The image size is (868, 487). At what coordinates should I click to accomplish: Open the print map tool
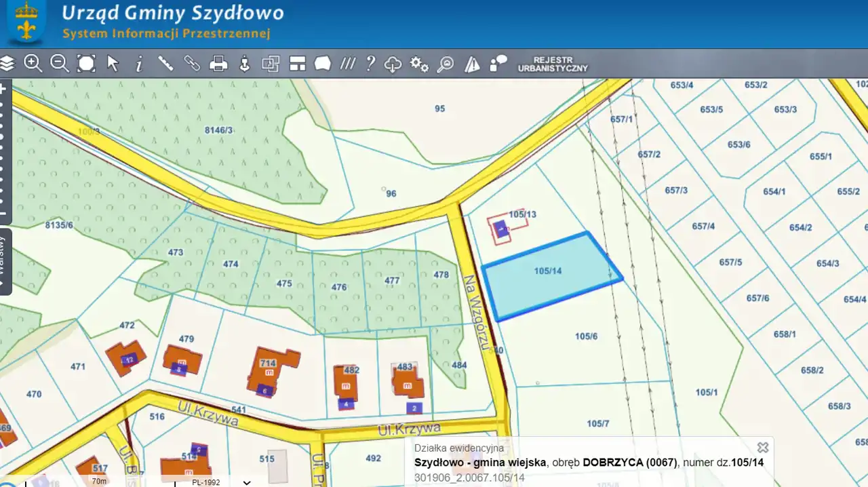(x=218, y=64)
